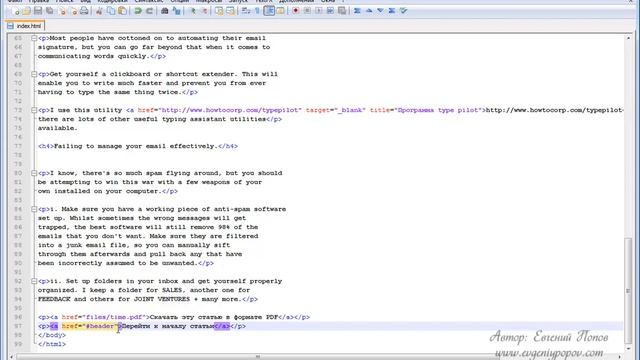Zoom out using the toolbar icon

tap(204, 11)
